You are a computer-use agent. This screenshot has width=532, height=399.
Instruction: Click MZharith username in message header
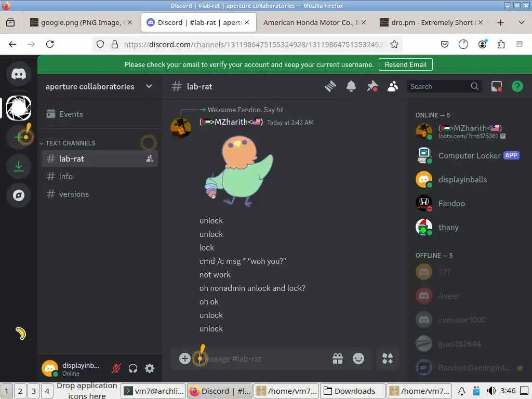[x=231, y=122]
